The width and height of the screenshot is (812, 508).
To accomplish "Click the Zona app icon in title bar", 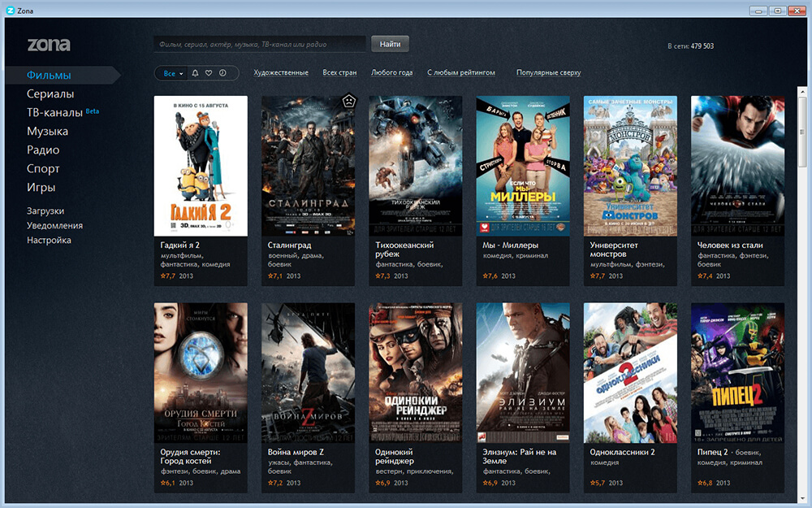I will (x=11, y=10).
